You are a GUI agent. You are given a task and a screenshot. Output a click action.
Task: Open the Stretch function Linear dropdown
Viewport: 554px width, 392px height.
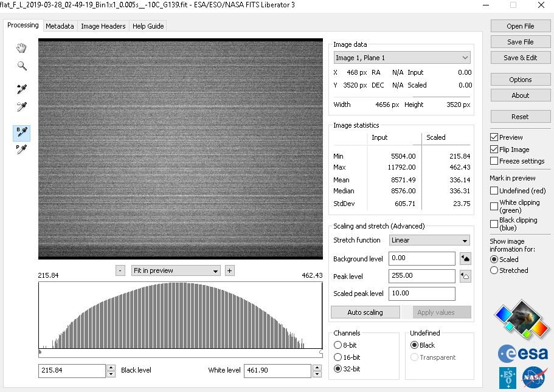tap(429, 240)
